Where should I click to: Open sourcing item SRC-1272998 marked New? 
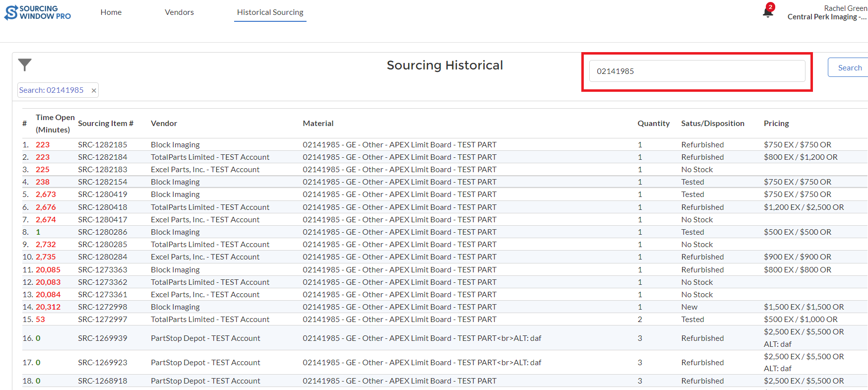[102, 307]
